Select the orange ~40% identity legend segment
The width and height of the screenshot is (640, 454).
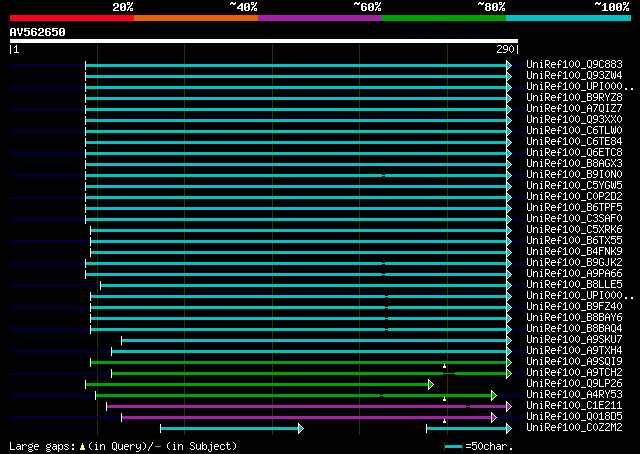point(196,18)
